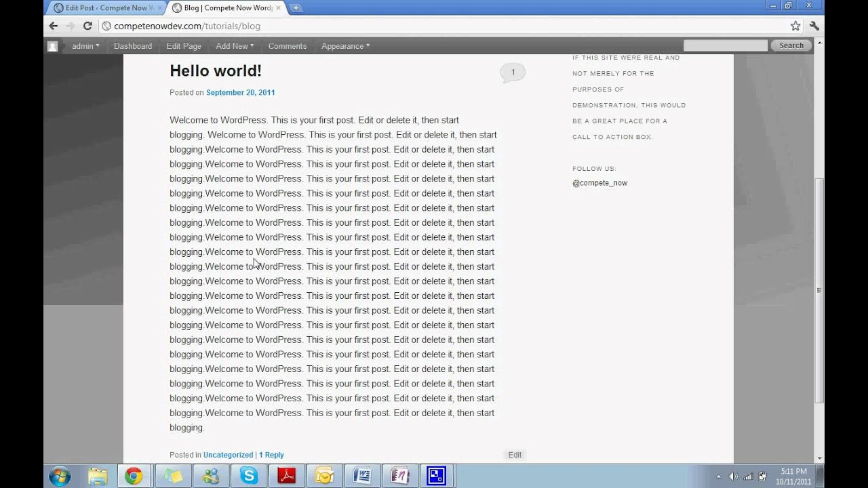Show hidden system tray icons arrow
Viewport: 868px width, 488px height.
(719, 476)
